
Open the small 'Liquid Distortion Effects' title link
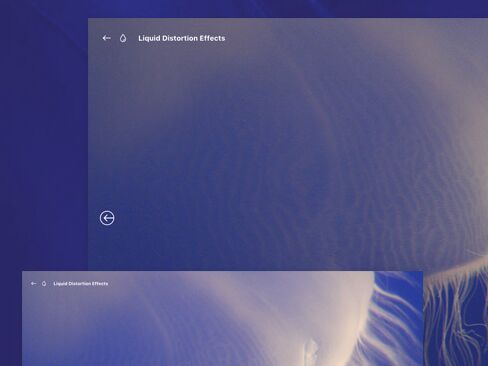tap(81, 284)
